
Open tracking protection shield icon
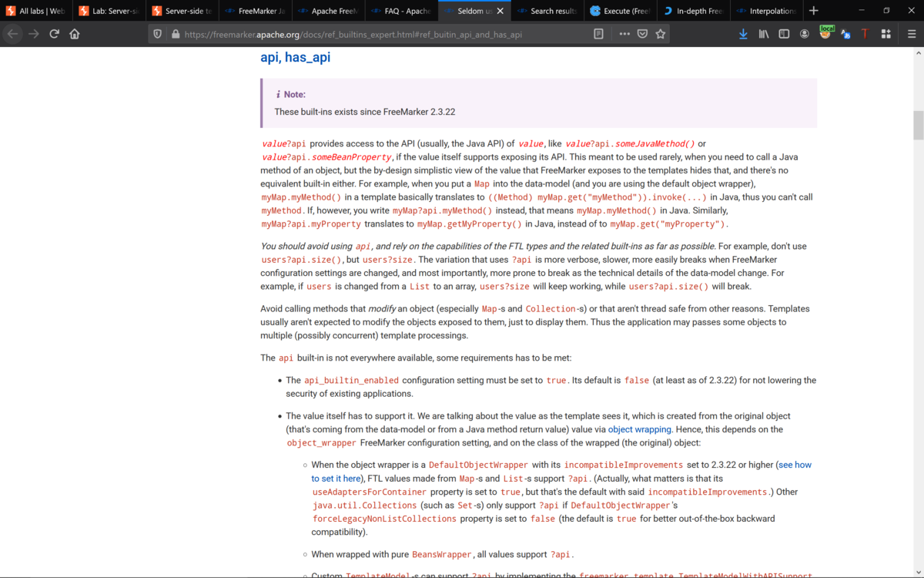[158, 34]
